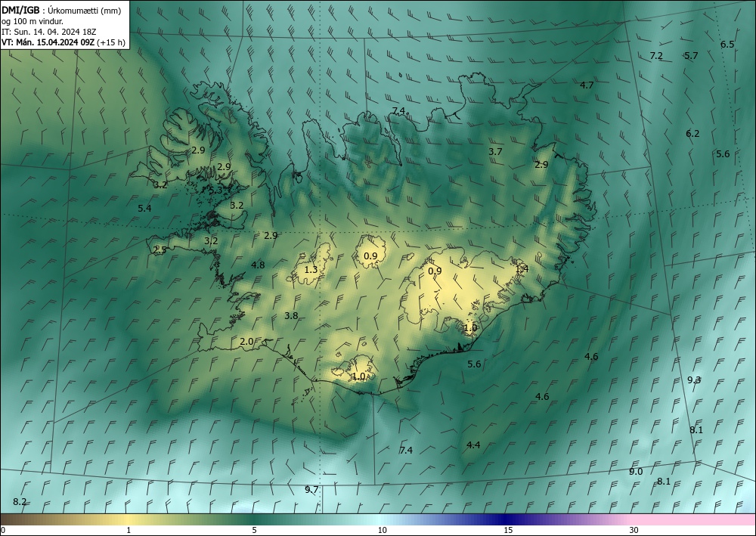Click the map value '8.2'
The image size is (756, 536).
tap(20, 501)
